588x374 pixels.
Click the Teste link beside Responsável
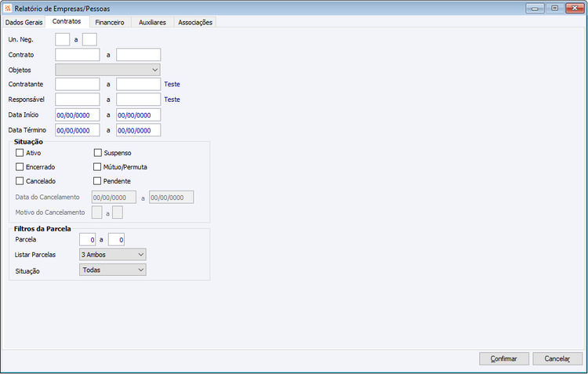[x=172, y=100]
